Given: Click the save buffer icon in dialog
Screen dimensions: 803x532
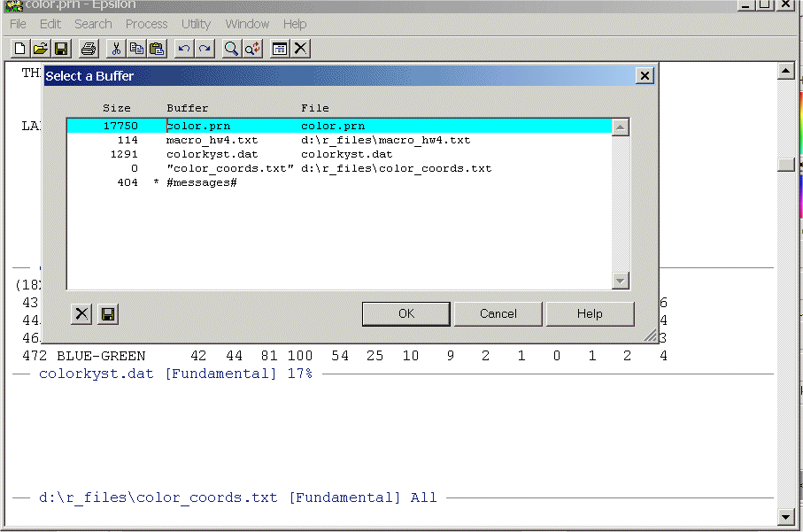Looking at the screenshot, I should (108, 314).
